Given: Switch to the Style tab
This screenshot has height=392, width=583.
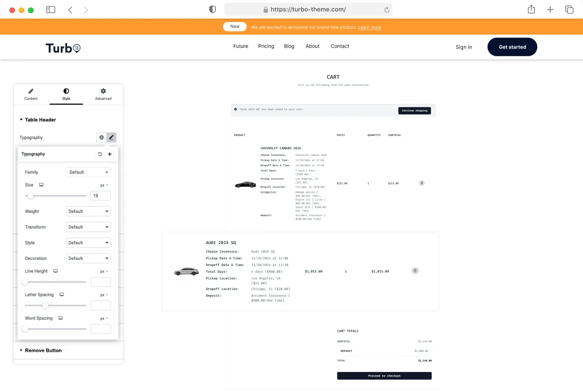Looking at the screenshot, I should click(x=66, y=94).
